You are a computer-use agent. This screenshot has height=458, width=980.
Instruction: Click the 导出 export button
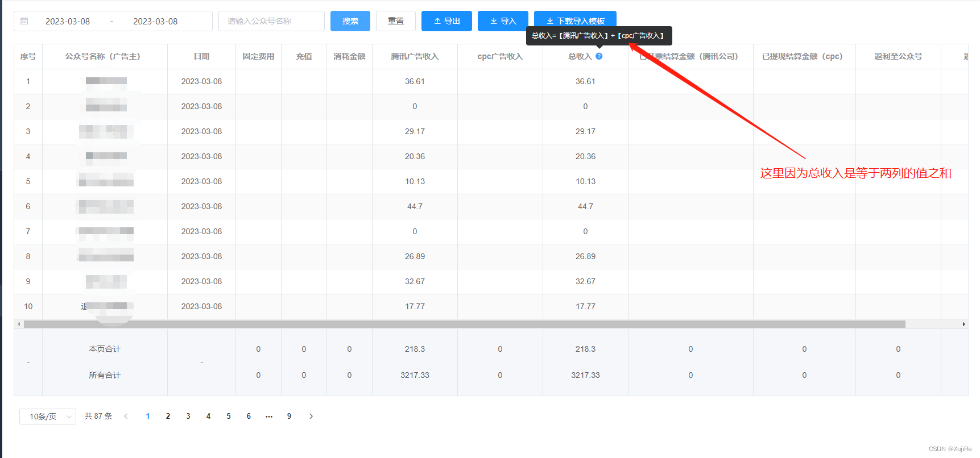[x=446, y=21]
